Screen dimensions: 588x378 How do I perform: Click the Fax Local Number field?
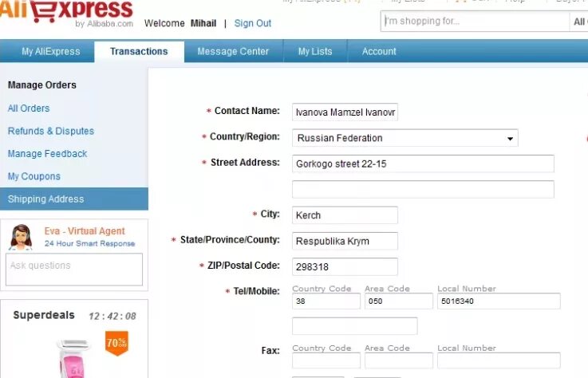499,360
